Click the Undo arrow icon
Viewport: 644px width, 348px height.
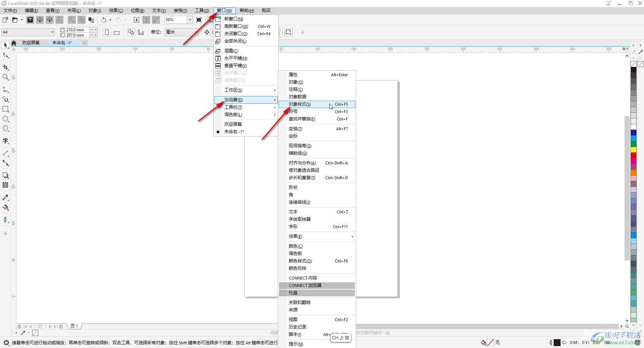tap(104, 20)
